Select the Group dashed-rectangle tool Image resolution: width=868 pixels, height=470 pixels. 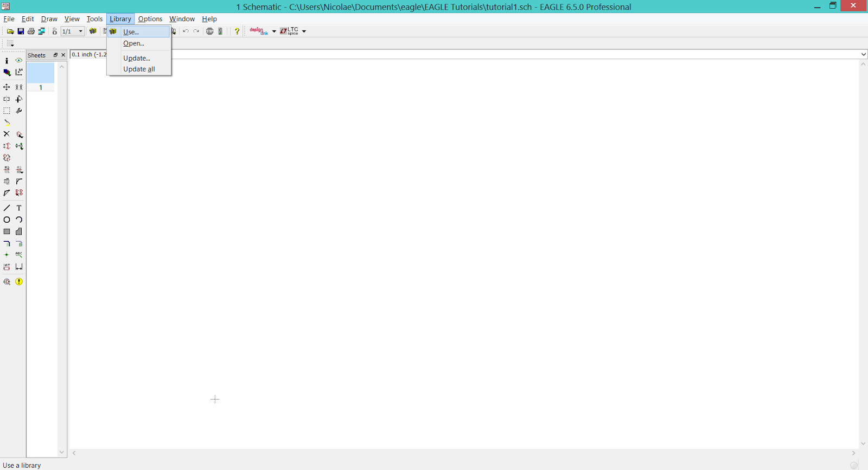(x=7, y=111)
